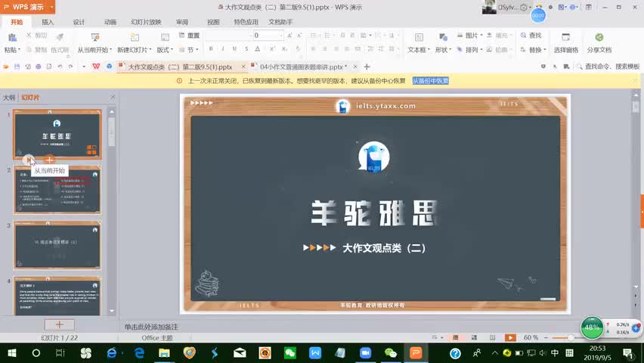Click the Undo arrow in quick access bar
The height and width of the screenshot is (363, 644).
tap(60, 67)
